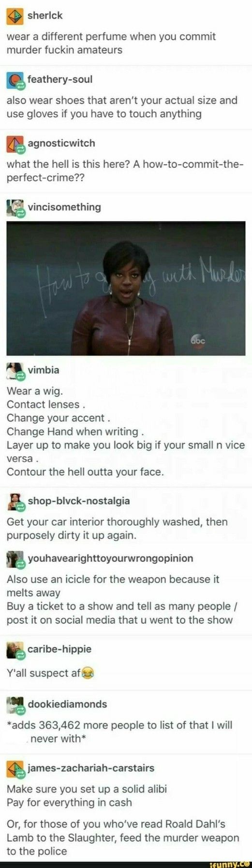Screen dimensions: 252x868
Task: Click dookiediamonds' avatar icon
Action: (15, 705)
